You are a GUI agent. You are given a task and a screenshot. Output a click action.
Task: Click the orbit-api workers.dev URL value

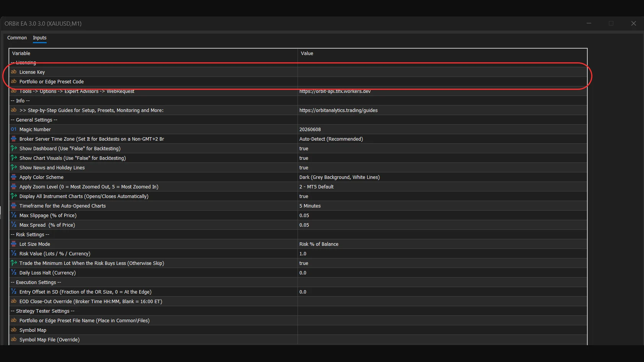[335, 91]
